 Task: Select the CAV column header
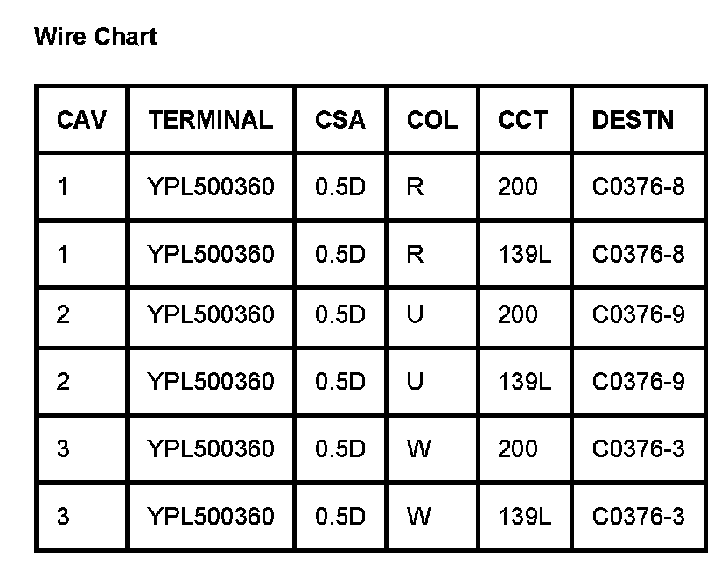[x=81, y=120]
